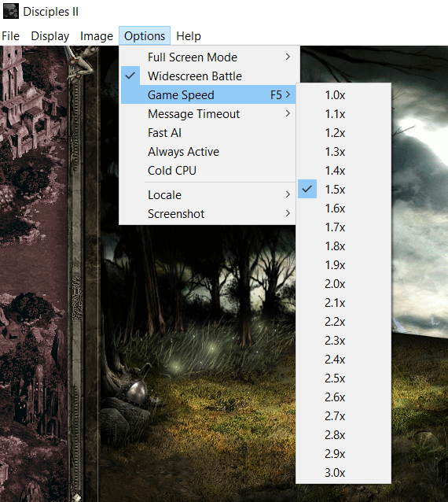
Task: Set game speed to 2.1x
Action: (x=343, y=303)
